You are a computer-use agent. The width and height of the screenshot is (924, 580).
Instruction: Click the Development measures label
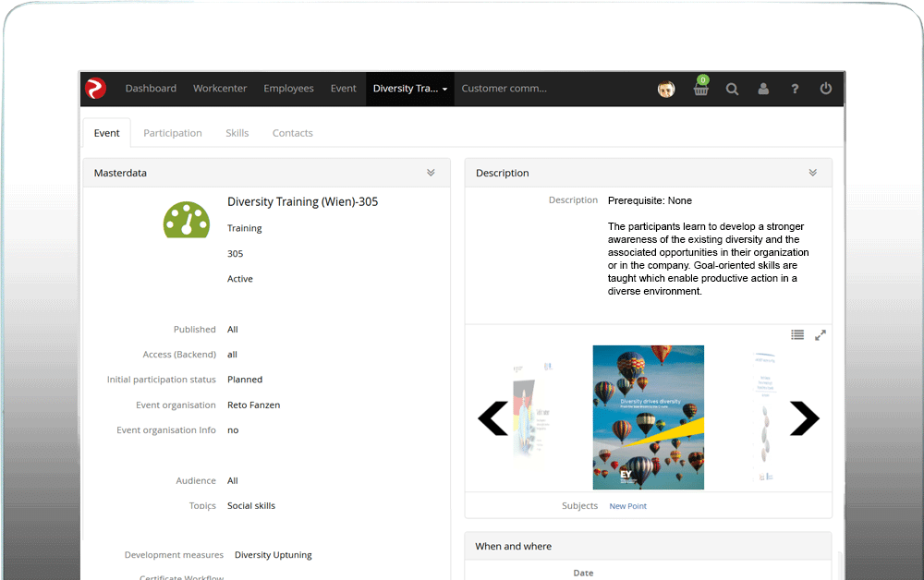tap(174, 555)
